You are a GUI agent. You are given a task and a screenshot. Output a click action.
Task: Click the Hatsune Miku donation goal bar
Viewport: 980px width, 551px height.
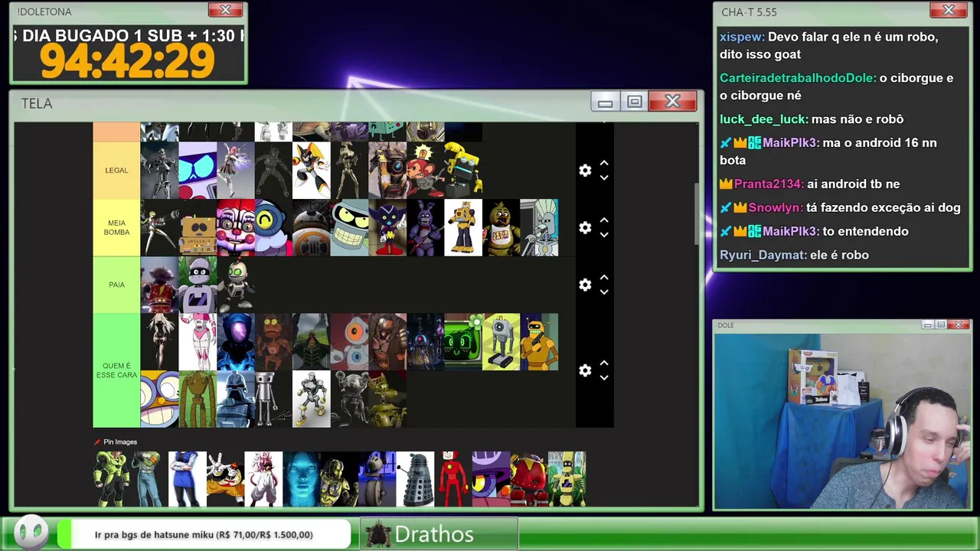coord(204,535)
